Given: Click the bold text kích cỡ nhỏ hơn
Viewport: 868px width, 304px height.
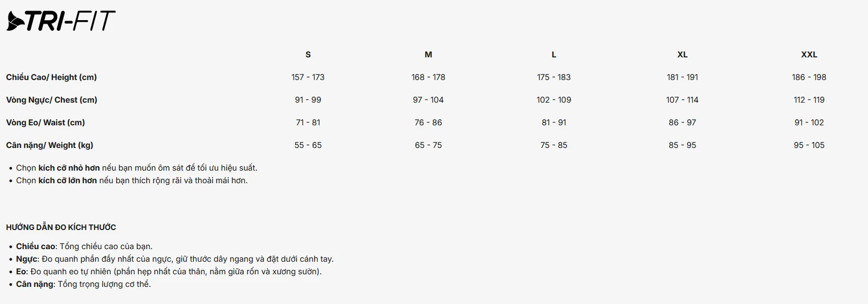Looking at the screenshot, I should tap(69, 168).
